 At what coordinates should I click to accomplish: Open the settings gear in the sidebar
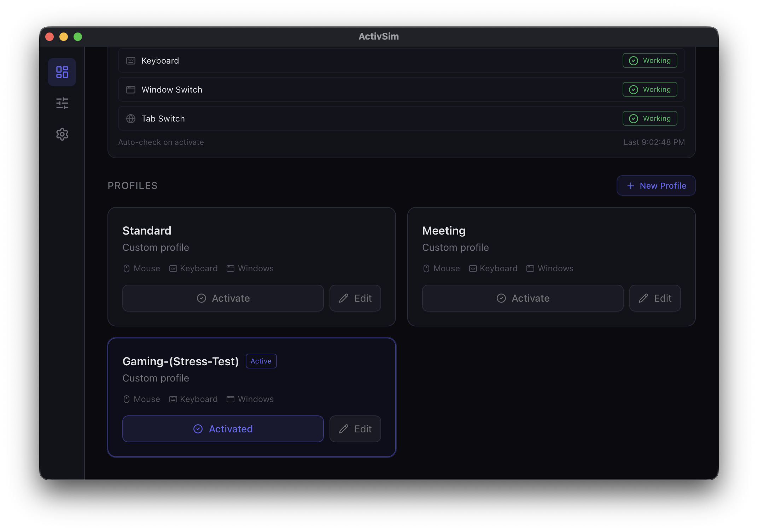click(x=62, y=134)
